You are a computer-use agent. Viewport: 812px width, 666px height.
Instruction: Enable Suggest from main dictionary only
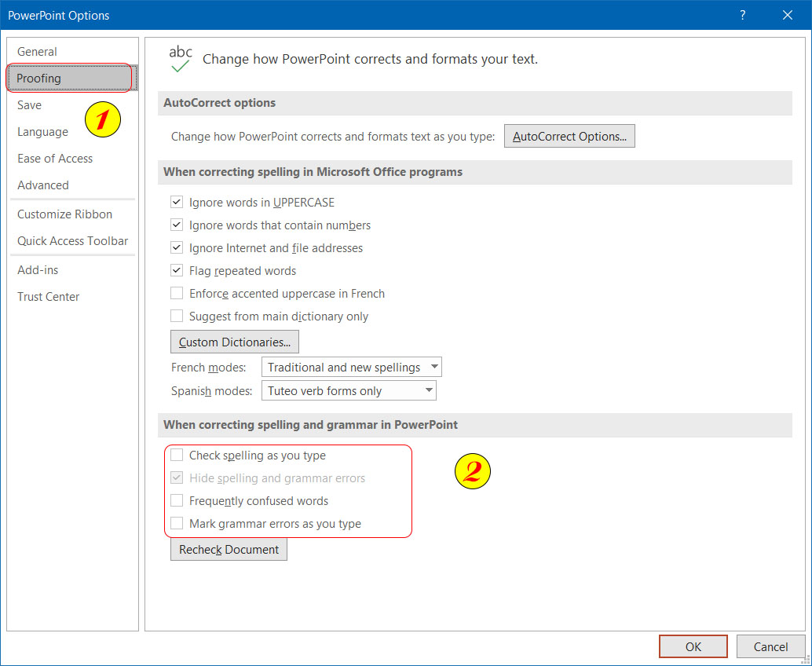pyautogui.click(x=177, y=317)
